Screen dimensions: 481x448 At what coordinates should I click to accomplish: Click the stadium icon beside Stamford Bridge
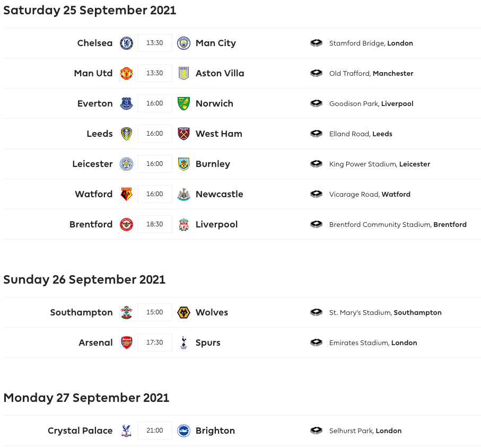[x=316, y=43]
